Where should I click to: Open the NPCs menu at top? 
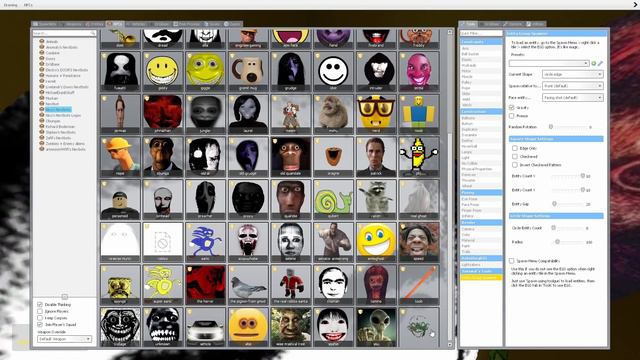(x=28, y=5)
